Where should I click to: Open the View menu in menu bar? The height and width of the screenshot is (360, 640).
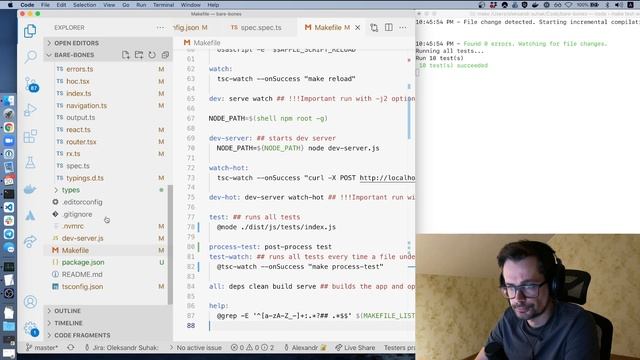coord(109,5)
